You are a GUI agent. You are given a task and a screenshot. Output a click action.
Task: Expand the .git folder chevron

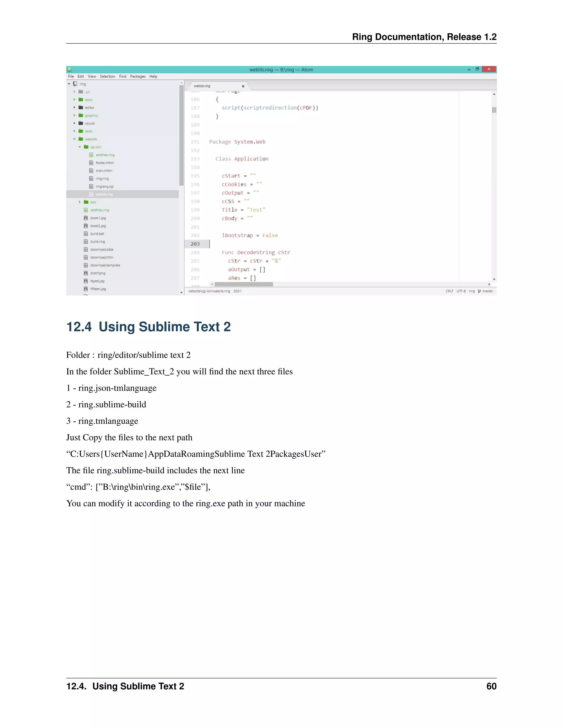point(74,92)
